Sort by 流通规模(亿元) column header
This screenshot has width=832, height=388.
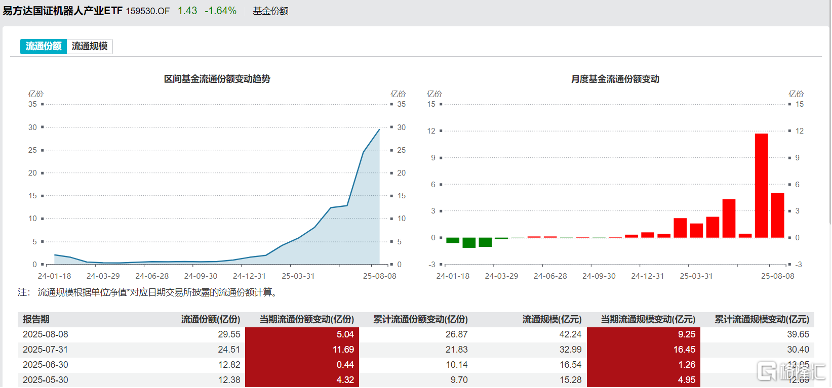pos(552,320)
